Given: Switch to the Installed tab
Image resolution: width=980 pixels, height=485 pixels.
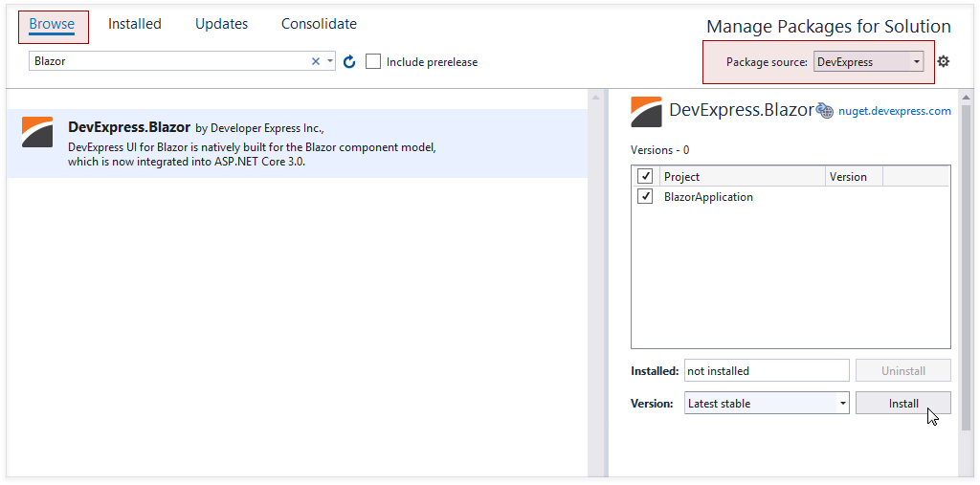Looking at the screenshot, I should (134, 24).
